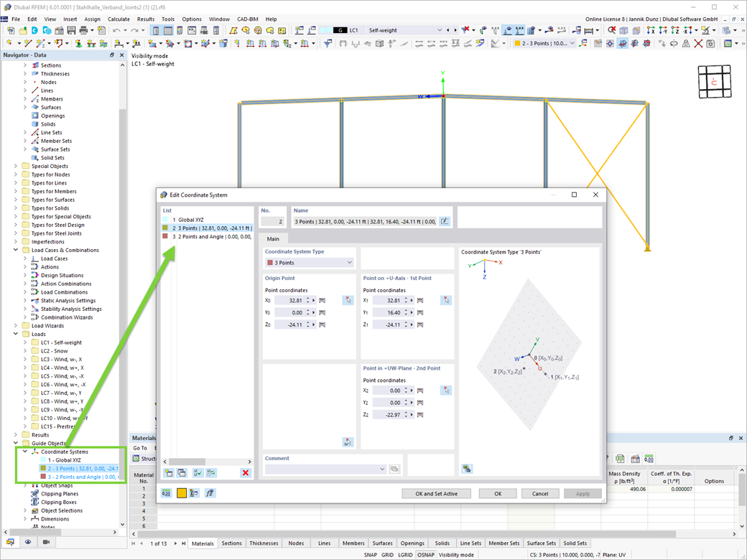The height and width of the screenshot is (560, 747).
Task: Delete selected coordinate system with red X
Action: pyautogui.click(x=246, y=473)
